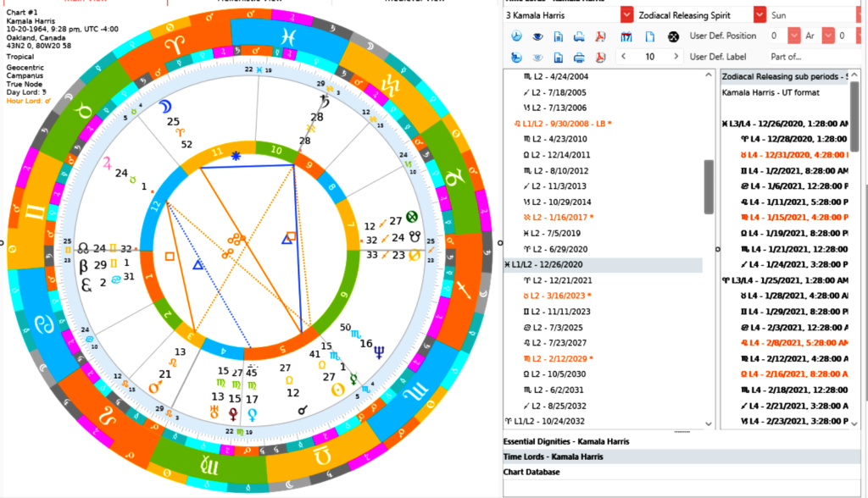Select the L1/L2 - 10/24/2032 row

click(545, 421)
